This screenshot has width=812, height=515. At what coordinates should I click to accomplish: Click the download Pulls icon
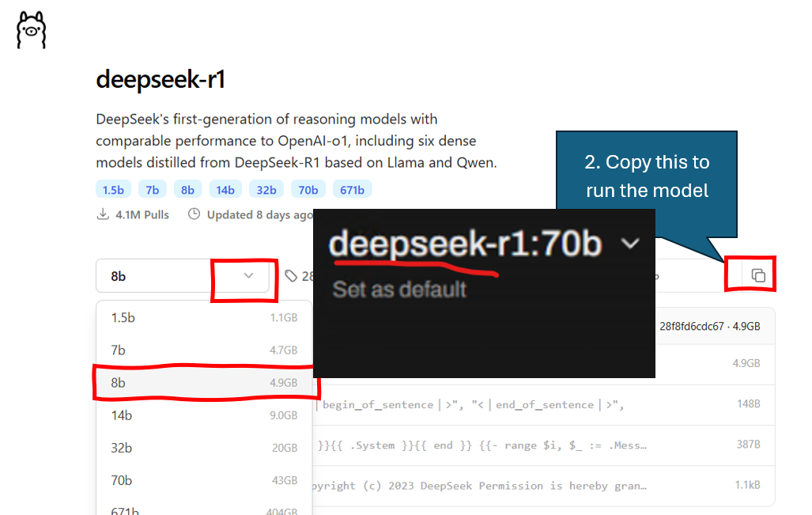103,214
